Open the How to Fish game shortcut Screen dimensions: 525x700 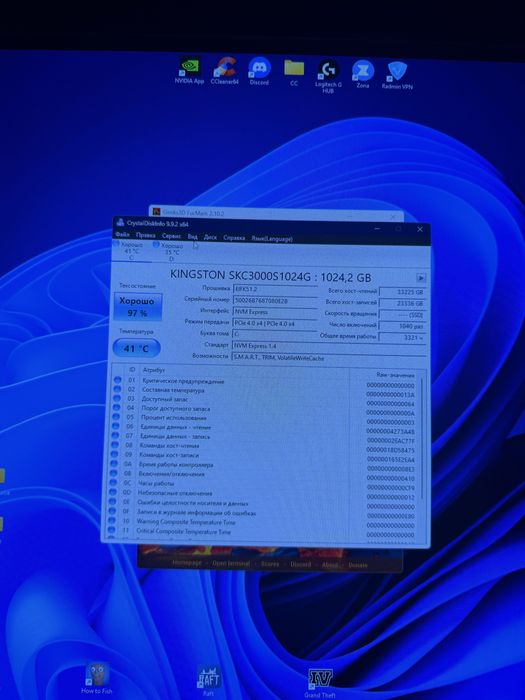(97, 678)
